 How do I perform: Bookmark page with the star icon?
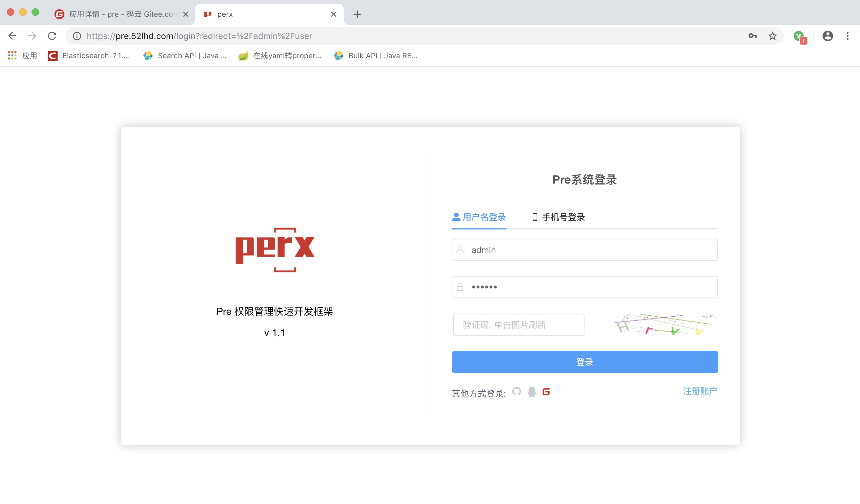click(772, 36)
